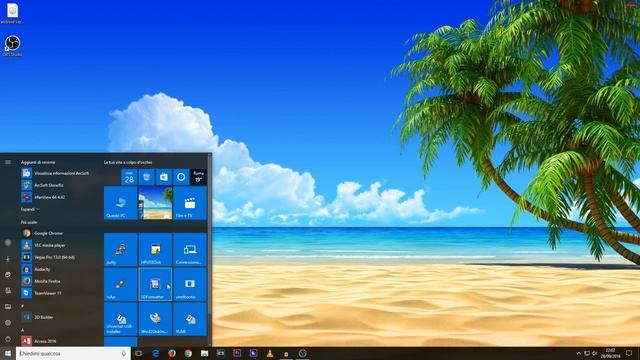Viewport: 640px width, 360px height.
Task: Open the putty tile
Action: pos(120,250)
